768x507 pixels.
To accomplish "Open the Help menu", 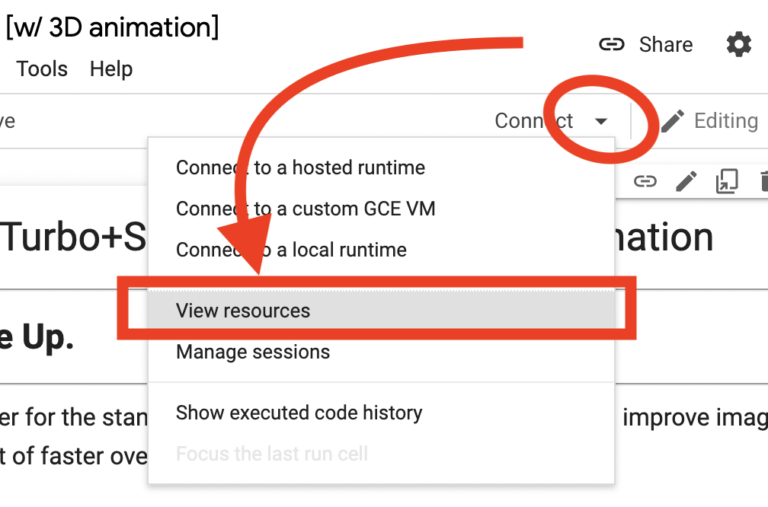I will 111,69.
